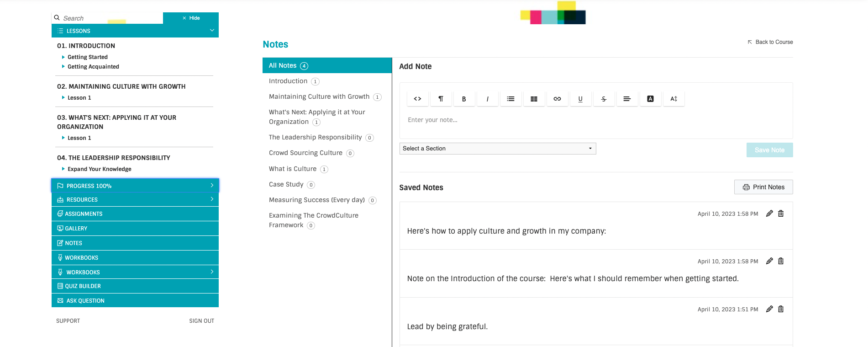
Task: Select 04. The Leadership Responsibility heading
Action: pyautogui.click(x=114, y=158)
